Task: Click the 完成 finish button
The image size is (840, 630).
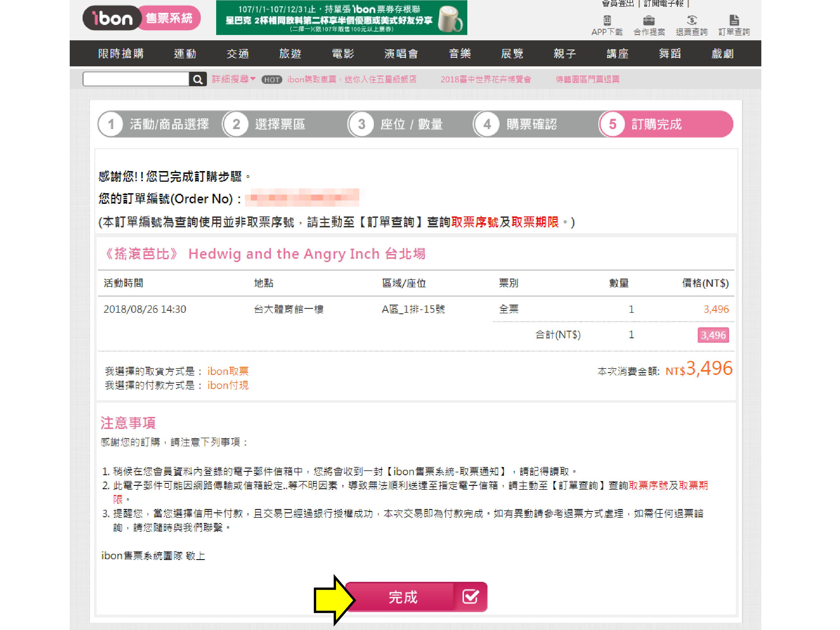Action: coord(403,597)
